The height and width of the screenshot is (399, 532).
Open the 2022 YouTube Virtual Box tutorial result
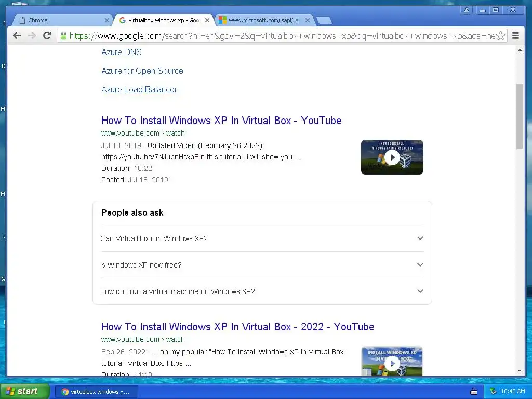point(237,327)
